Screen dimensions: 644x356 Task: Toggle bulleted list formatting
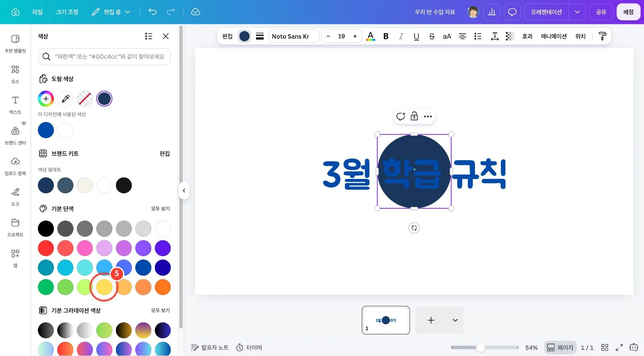coord(478,36)
